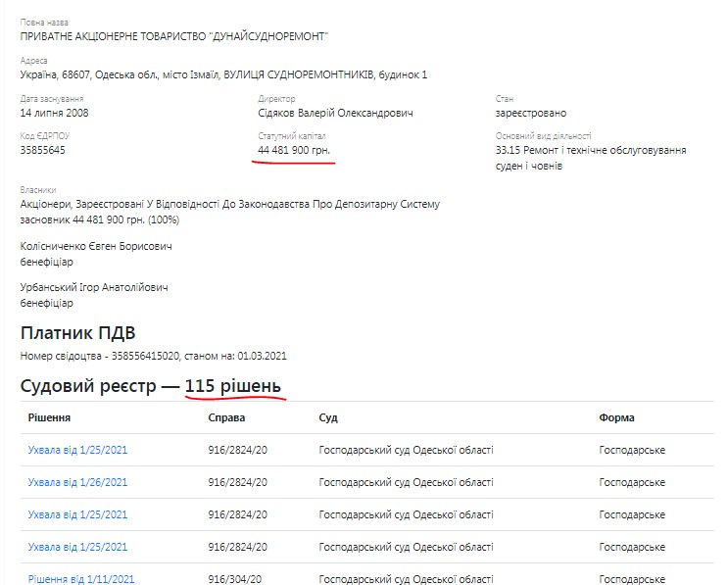This screenshot has height=585, width=728.
Task: Click the underlined capital 44 481 900 грн.
Action: coord(294,150)
